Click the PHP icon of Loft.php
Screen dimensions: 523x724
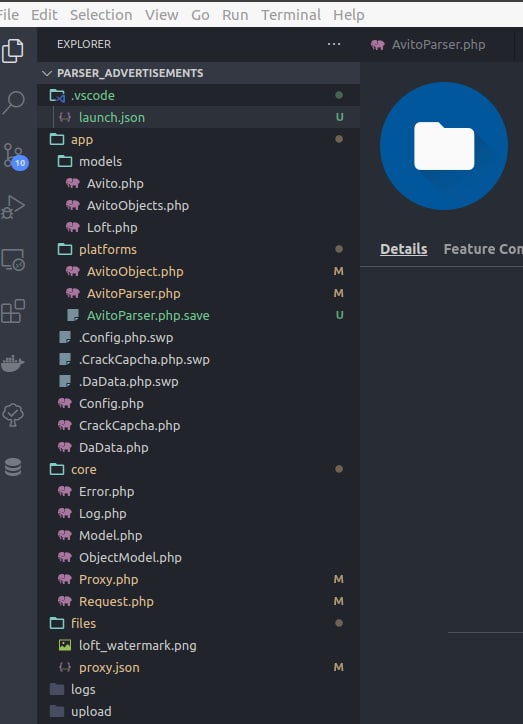72,227
